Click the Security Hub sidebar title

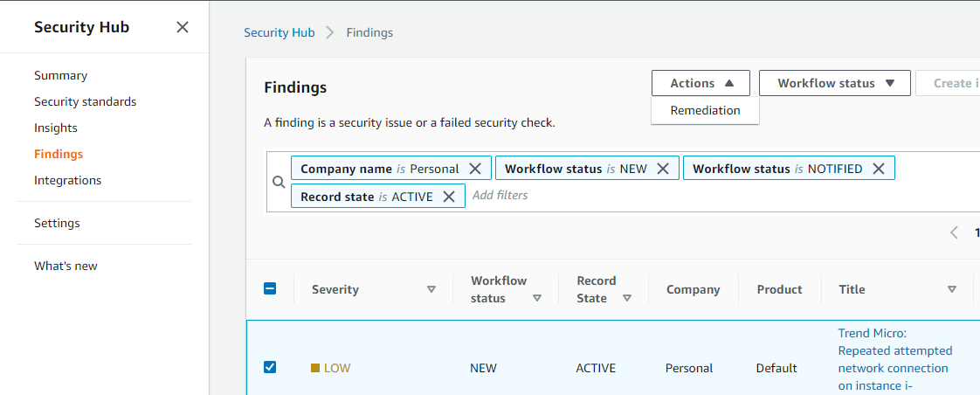click(81, 27)
